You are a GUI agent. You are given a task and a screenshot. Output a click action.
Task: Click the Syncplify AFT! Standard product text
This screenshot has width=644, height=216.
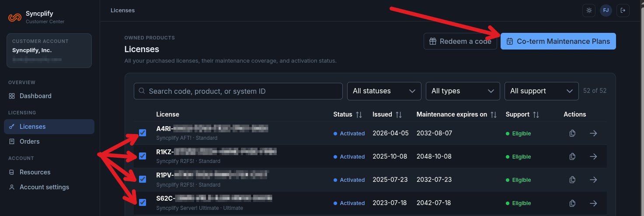187,138
